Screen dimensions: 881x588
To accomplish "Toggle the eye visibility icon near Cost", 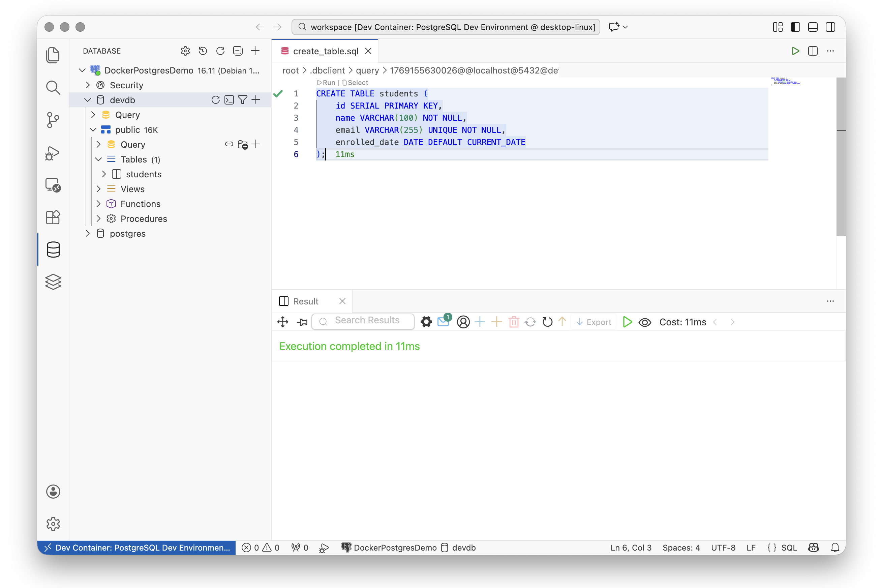I will pyautogui.click(x=645, y=322).
